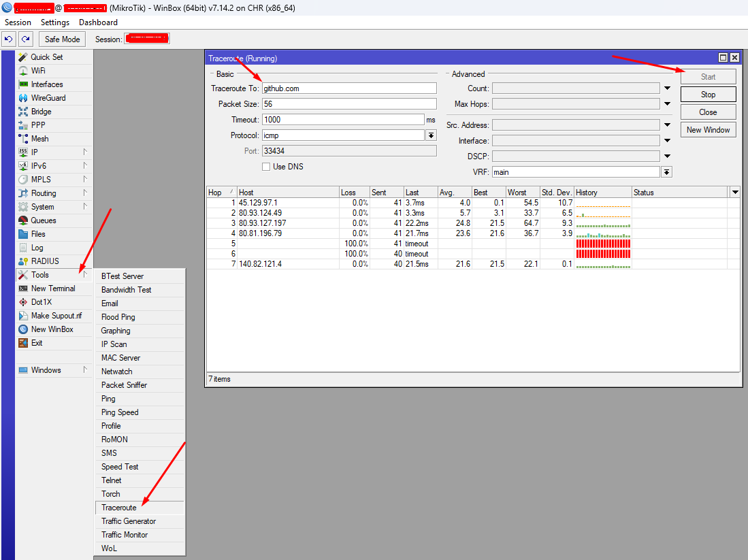Open the Protocol dropdown arrow
Image resolution: width=748 pixels, height=560 pixels.
pos(431,135)
